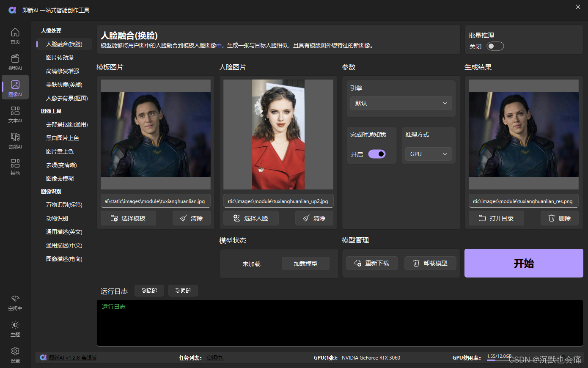Click the broom icon beside template 清除
This screenshot has height=368, width=588.
coord(184,218)
